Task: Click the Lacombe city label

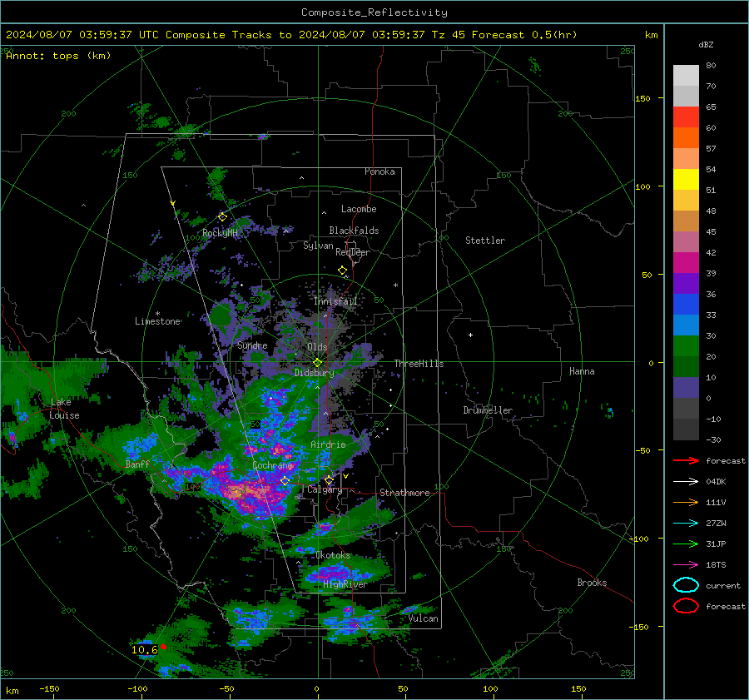Action: (x=359, y=209)
